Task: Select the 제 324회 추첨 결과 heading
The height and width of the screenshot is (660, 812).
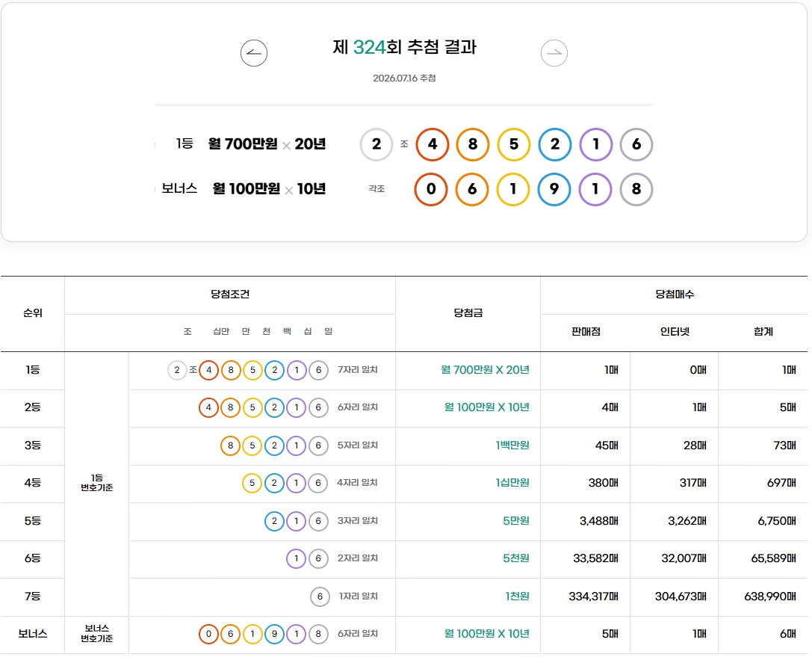Action: pyautogui.click(x=404, y=47)
